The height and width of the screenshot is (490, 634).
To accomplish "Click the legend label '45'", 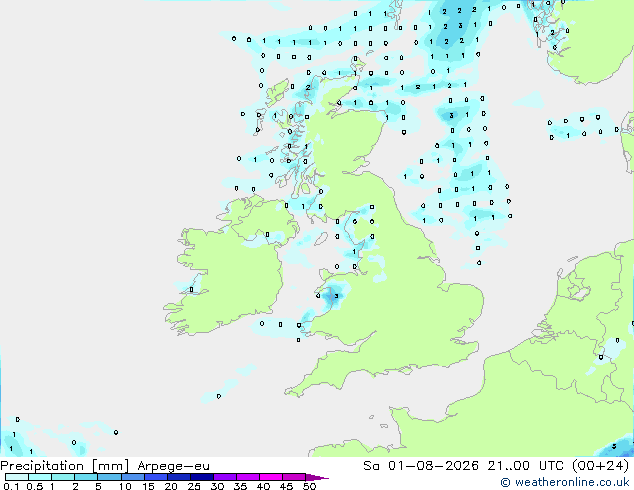I will (x=286, y=486).
